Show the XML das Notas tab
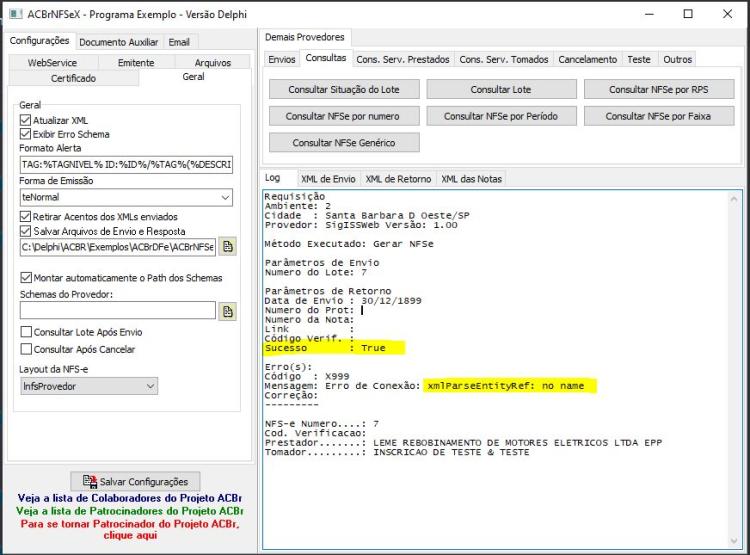This screenshot has width=750, height=555. coord(471,179)
